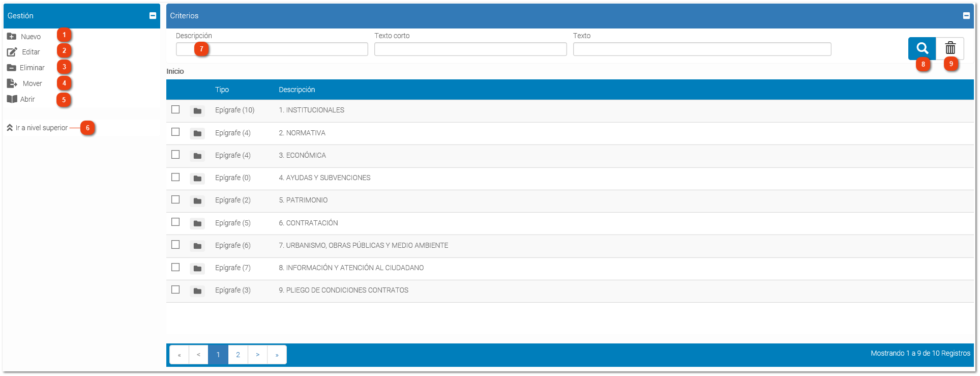Jump to last page with » button
Viewport: 980px width, 376px height.
tap(277, 355)
